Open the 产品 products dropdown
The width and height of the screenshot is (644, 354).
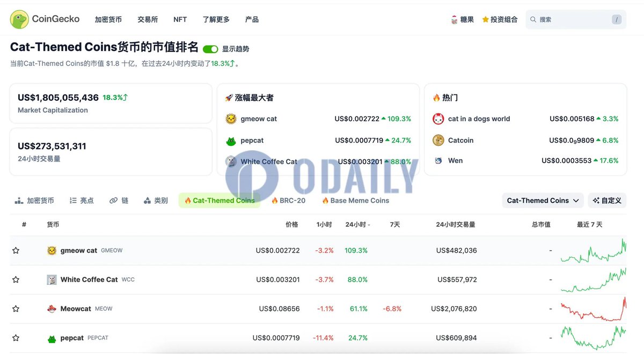pyautogui.click(x=252, y=19)
